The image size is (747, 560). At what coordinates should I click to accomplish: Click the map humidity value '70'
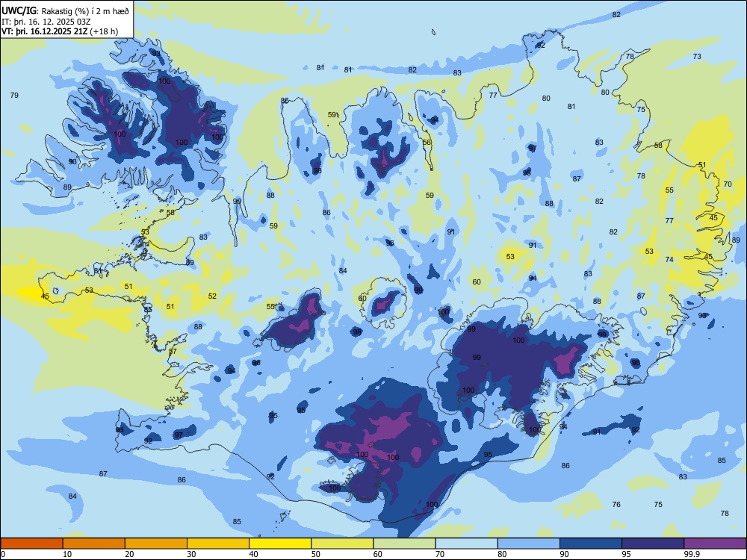click(x=728, y=184)
